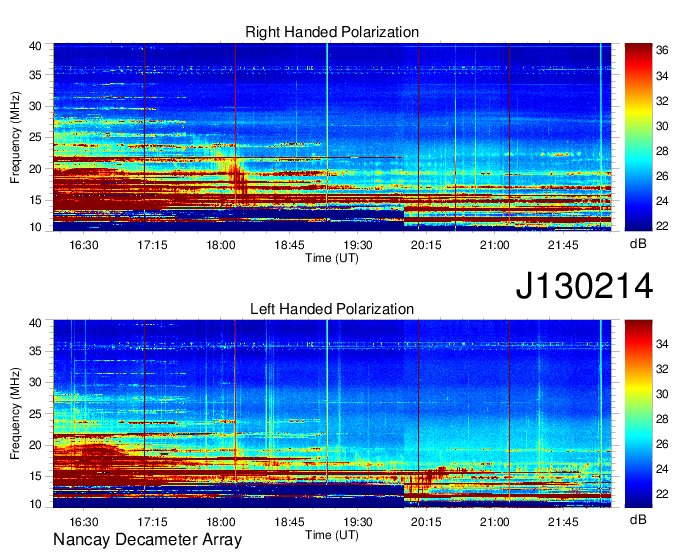Click the 35 MHz tick of Right Handed plot
The height and width of the screenshot is (552, 680).
(x=35, y=75)
